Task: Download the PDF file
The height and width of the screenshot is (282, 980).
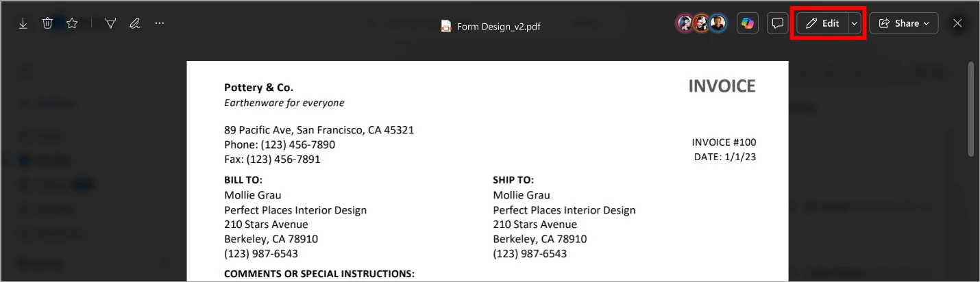Action: tap(23, 23)
